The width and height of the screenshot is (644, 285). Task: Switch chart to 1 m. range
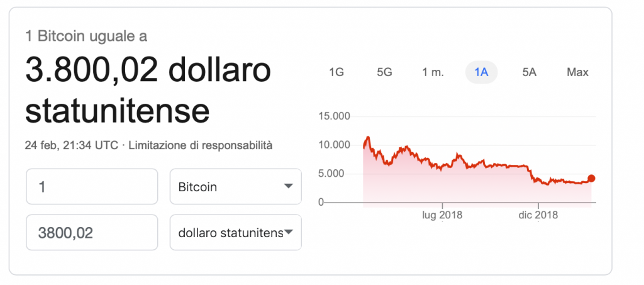click(433, 73)
